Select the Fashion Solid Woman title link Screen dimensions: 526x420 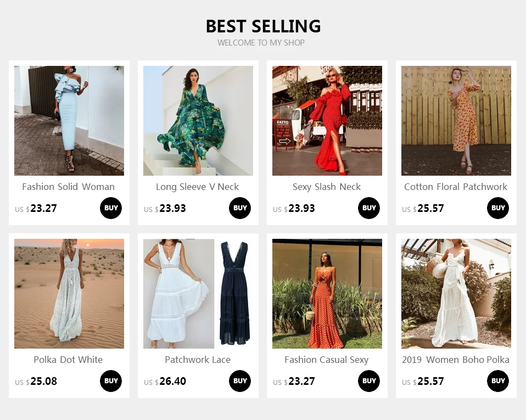pyautogui.click(x=69, y=187)
